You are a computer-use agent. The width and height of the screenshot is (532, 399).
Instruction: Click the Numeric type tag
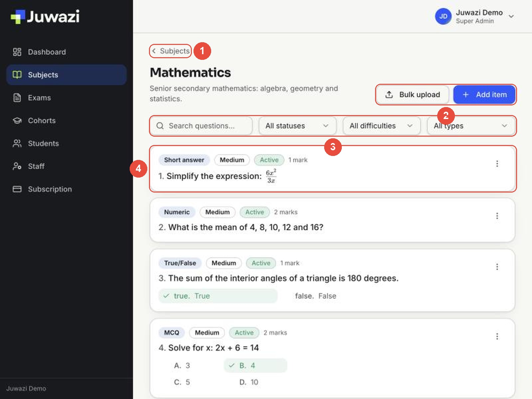click(177, 212)
